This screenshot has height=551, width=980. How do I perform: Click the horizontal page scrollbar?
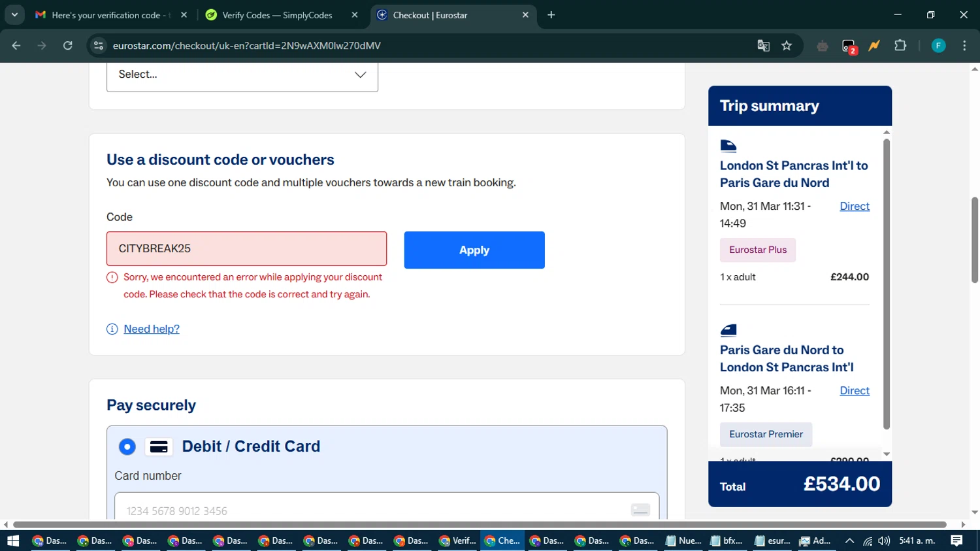tap(480, 524)
